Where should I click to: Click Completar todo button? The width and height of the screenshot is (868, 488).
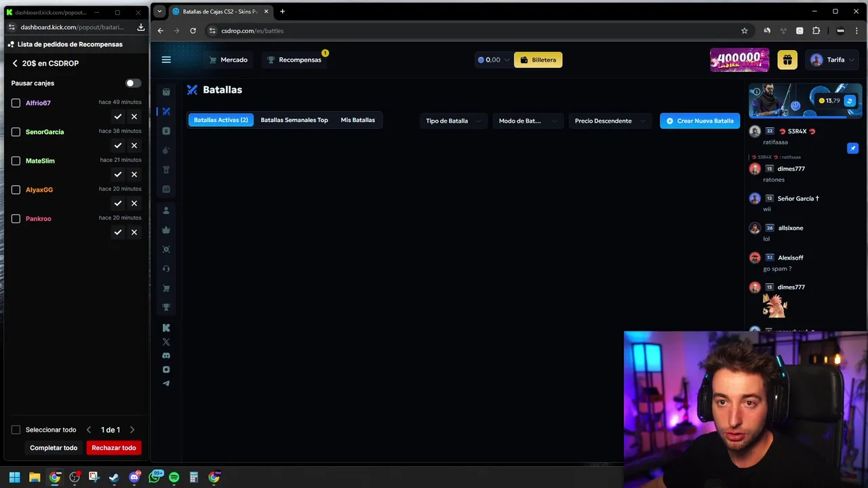tap(54, 448)
